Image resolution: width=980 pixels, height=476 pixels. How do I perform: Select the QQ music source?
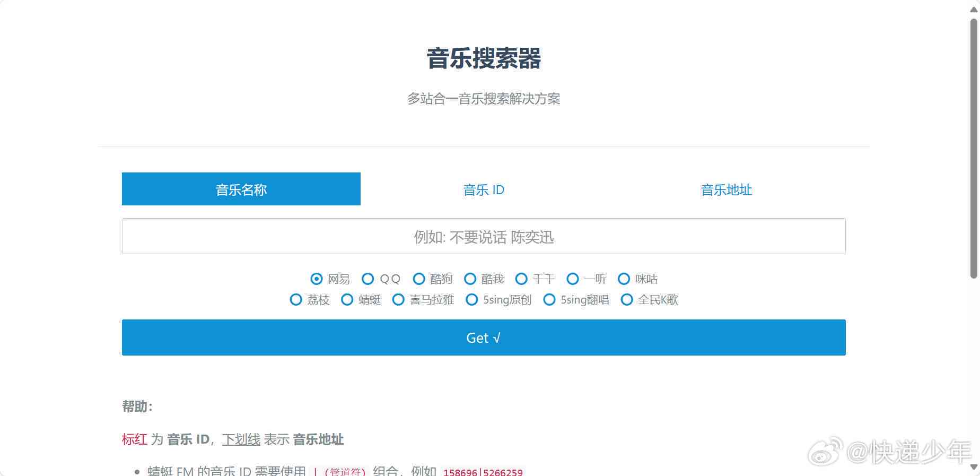(367, 279)
